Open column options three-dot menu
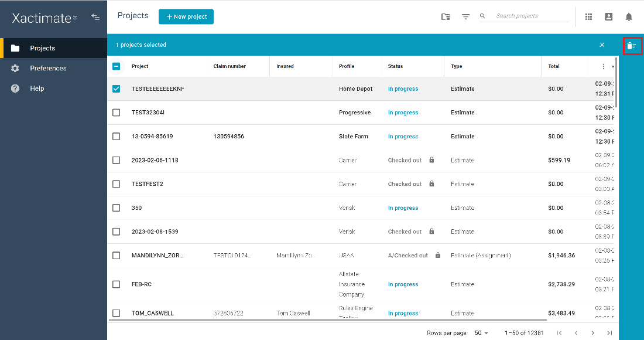The image size is (644, 340). pos(604,66)
